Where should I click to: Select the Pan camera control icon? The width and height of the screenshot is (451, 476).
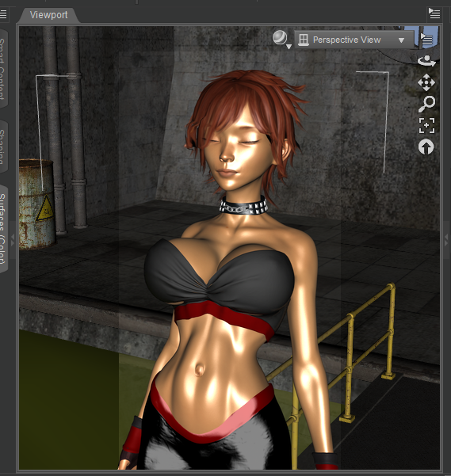click(426, 82)
